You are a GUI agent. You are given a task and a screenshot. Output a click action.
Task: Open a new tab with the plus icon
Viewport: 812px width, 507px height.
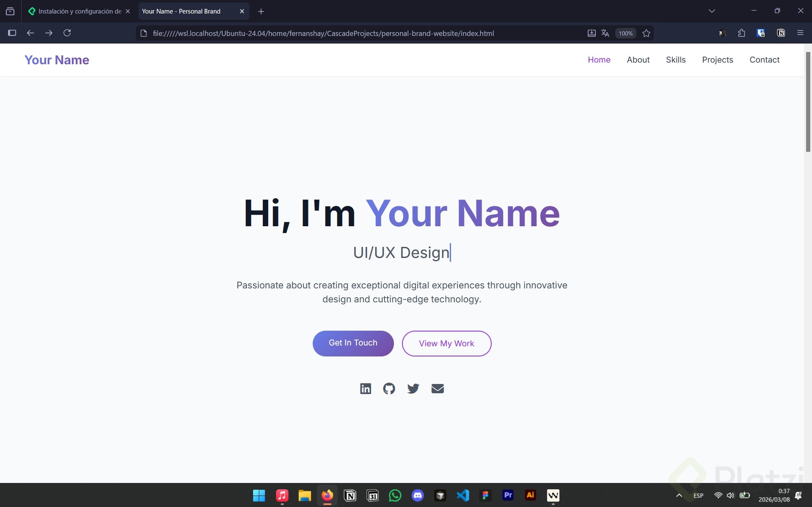click(261, 11)
